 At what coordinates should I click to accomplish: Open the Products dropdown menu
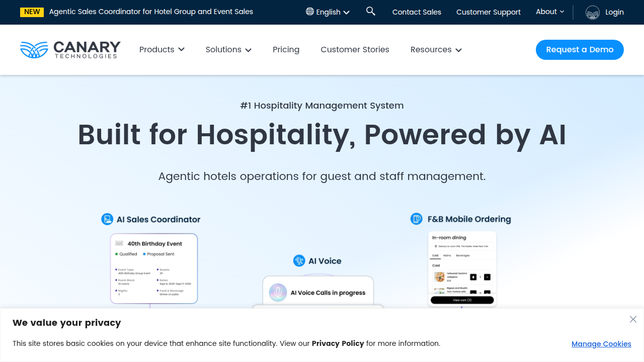[162, 49]
